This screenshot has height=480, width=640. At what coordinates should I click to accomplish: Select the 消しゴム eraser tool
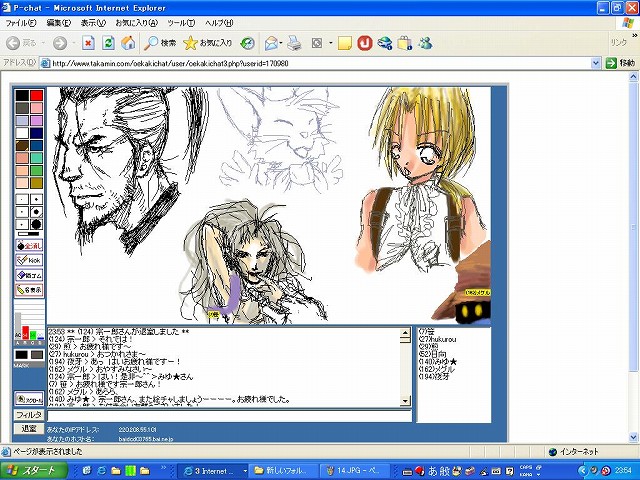[x=29, y=275]
